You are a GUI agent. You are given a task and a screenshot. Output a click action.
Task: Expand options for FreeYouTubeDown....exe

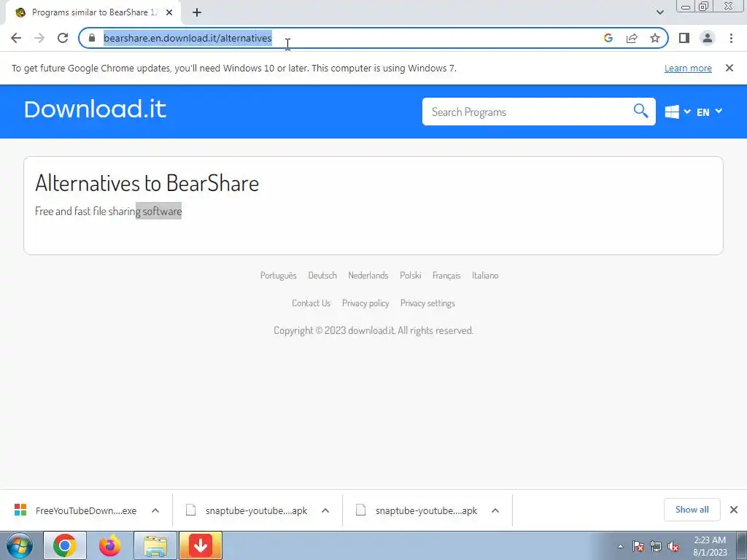click(155, 510)
